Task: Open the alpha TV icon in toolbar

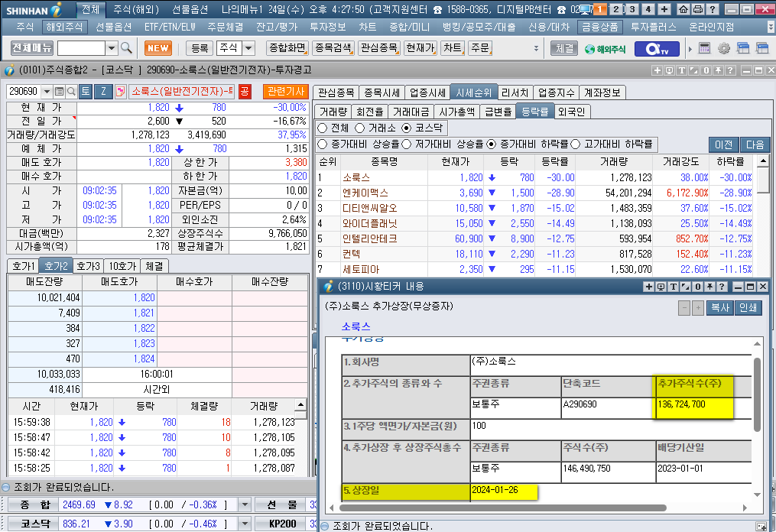Action: (657, 48)
